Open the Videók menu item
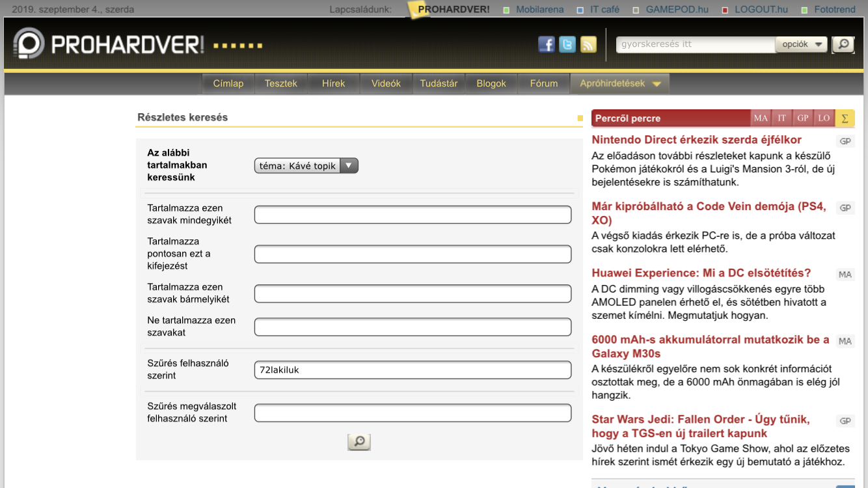The height and width of the screenshot is (488, 868). tap(387, 83)
